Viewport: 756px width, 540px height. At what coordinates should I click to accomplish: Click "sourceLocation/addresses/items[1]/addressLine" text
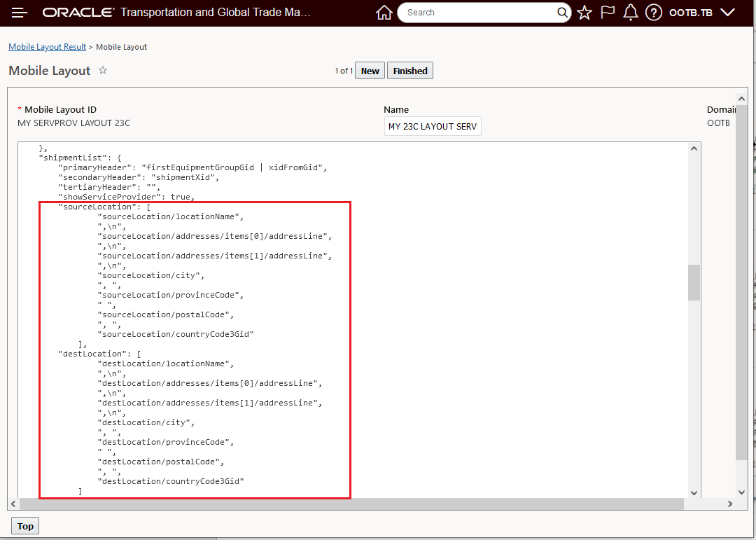[215, 256]
